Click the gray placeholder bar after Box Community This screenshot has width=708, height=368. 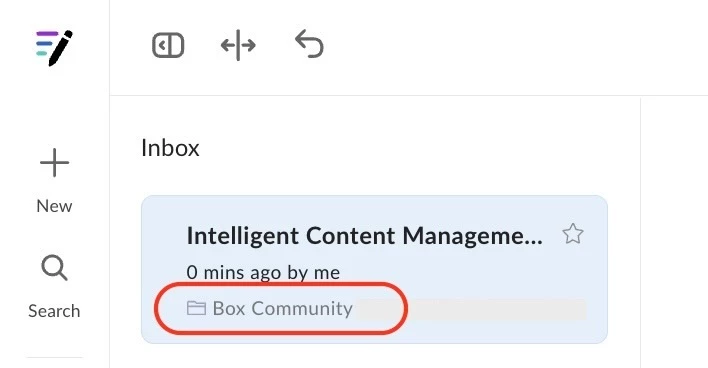click(471, 309)
